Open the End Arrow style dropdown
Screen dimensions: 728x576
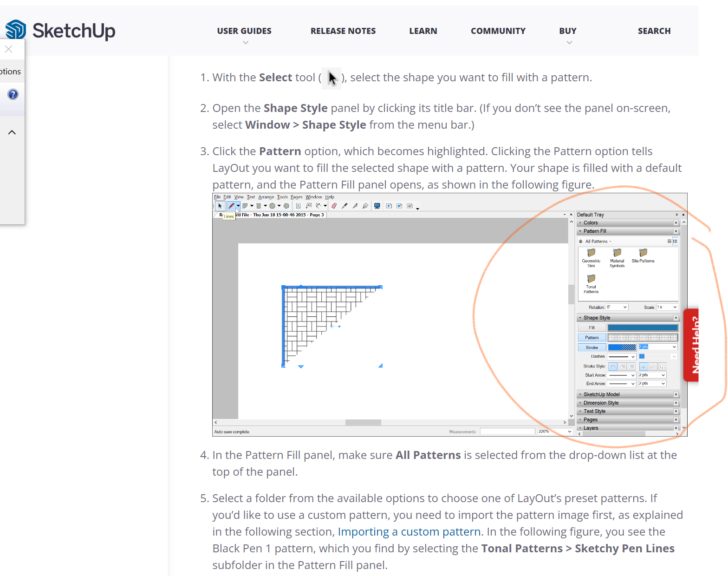(x=622, y=384)
